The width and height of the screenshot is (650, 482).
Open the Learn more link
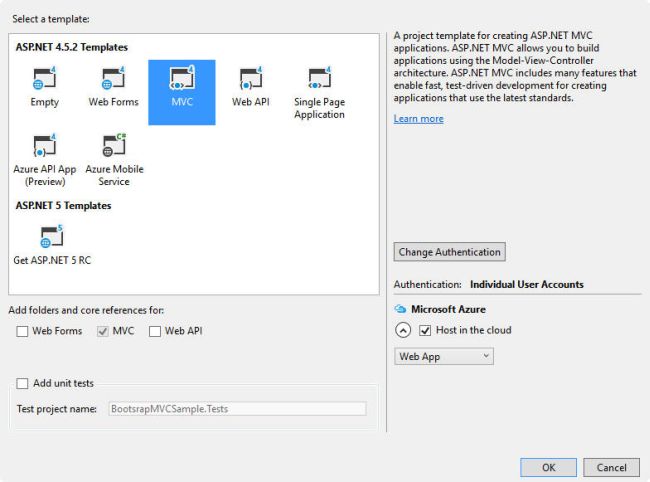point(418,119)
